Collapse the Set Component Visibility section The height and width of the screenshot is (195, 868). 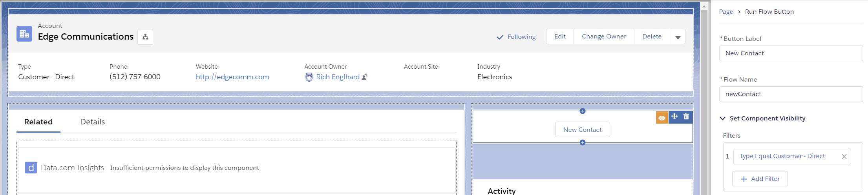tap(722, 118)
